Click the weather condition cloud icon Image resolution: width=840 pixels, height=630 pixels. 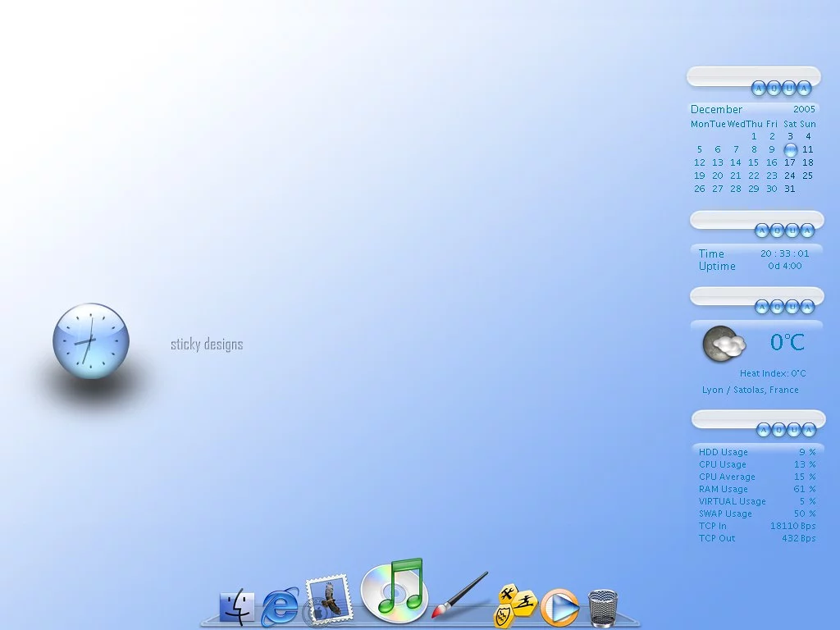coord(724,344)
